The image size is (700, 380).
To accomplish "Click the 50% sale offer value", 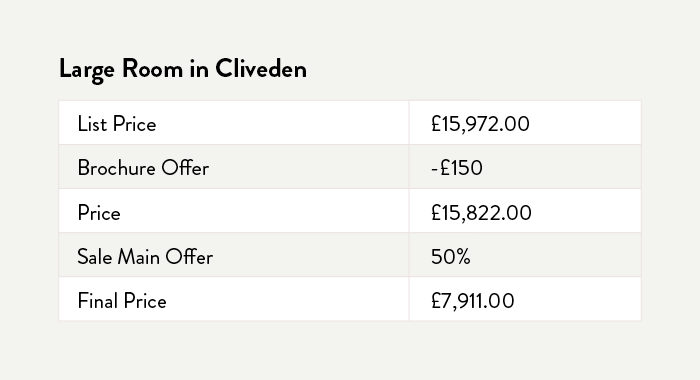I will 450,257.
